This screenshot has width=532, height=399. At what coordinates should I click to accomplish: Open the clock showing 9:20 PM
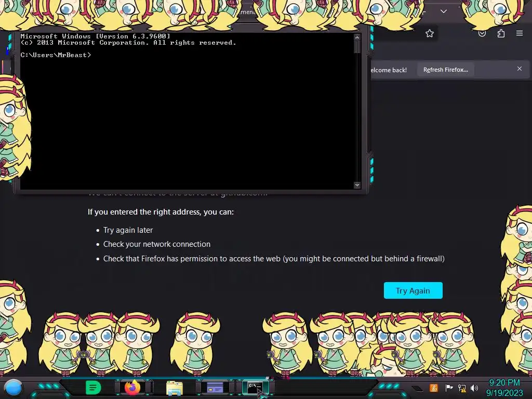click(504, 388)
